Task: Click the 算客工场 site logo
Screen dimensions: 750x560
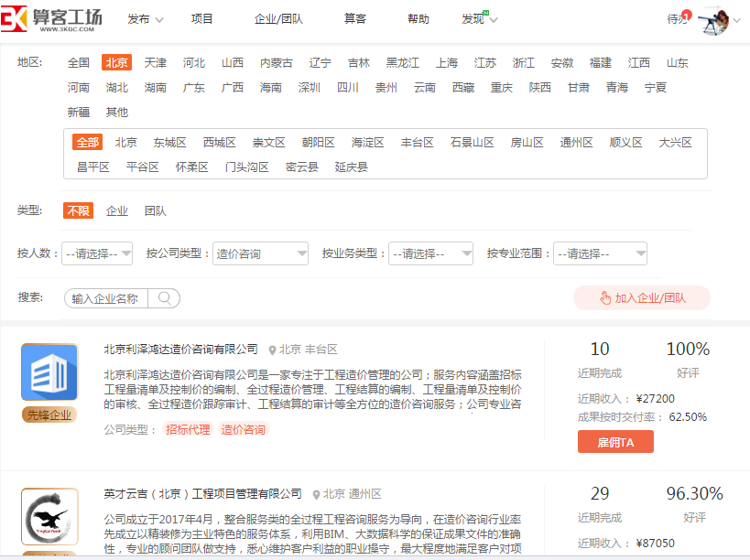Action: click(x=46, y=18)
